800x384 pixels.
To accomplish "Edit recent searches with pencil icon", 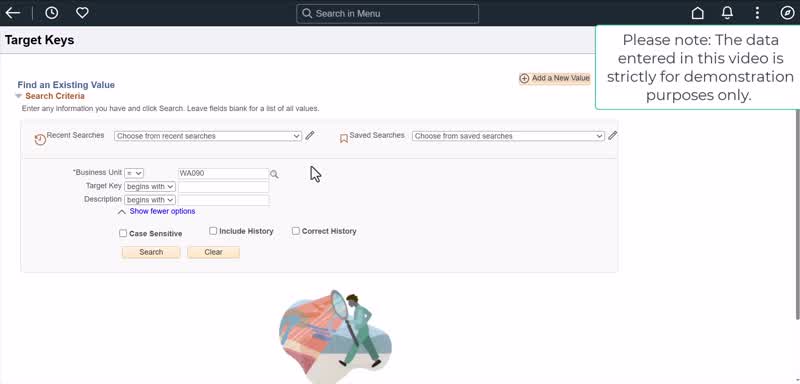I will click(x=310, y=136).
